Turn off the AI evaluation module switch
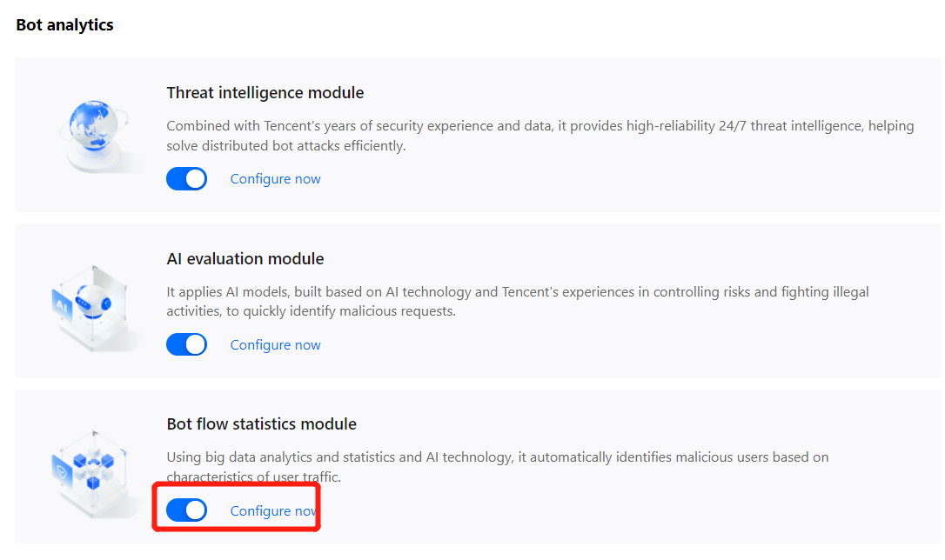Viewport: 945px width, 560px height. pyautogui.click(x=186, y=345)
